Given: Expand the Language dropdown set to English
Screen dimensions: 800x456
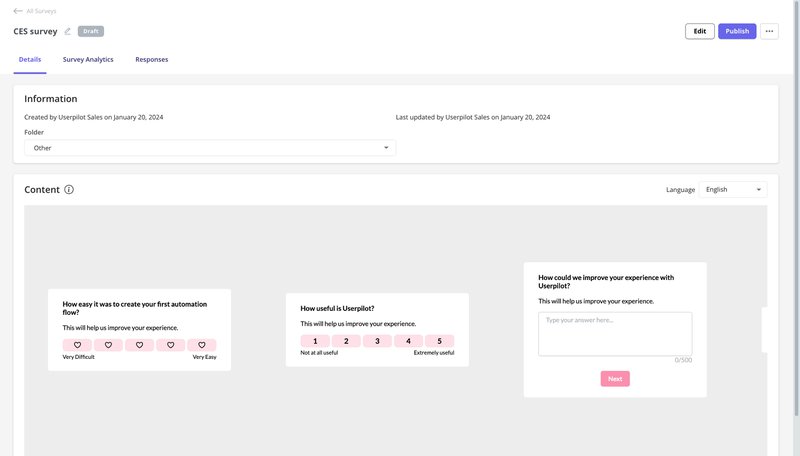Looking at the screenshot, I should point(733,189).
